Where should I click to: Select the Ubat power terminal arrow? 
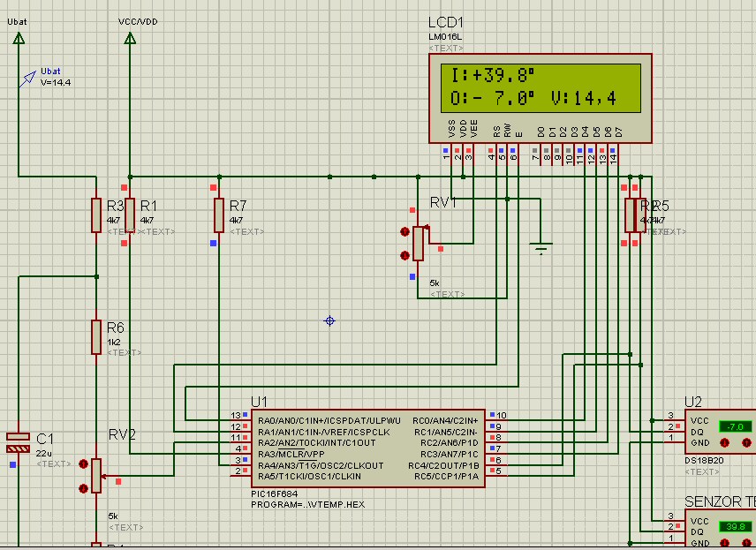pos(18,37)
